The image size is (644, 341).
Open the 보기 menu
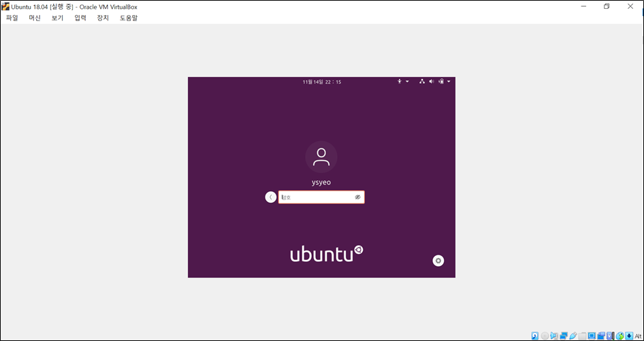[x=57, y=18]
